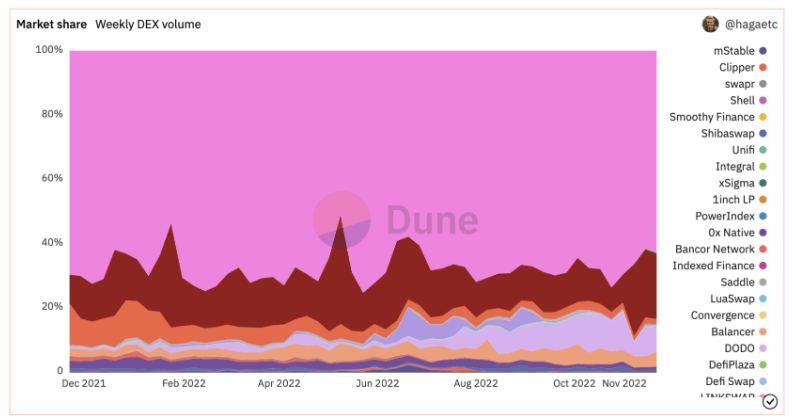This screenshot has width=796, height=420.
Task: Select Defi Swap in the legend
Action: pyautogui.click(x=736, y=381)
